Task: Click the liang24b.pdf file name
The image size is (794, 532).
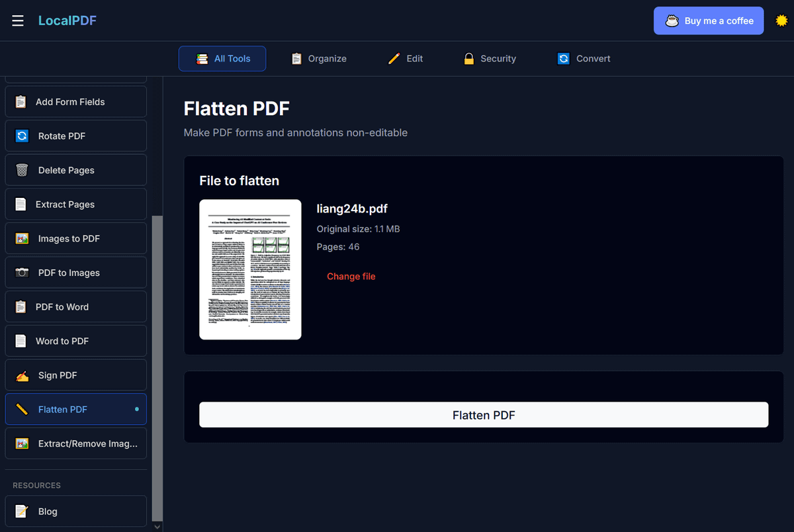Action: click(352, 209)
